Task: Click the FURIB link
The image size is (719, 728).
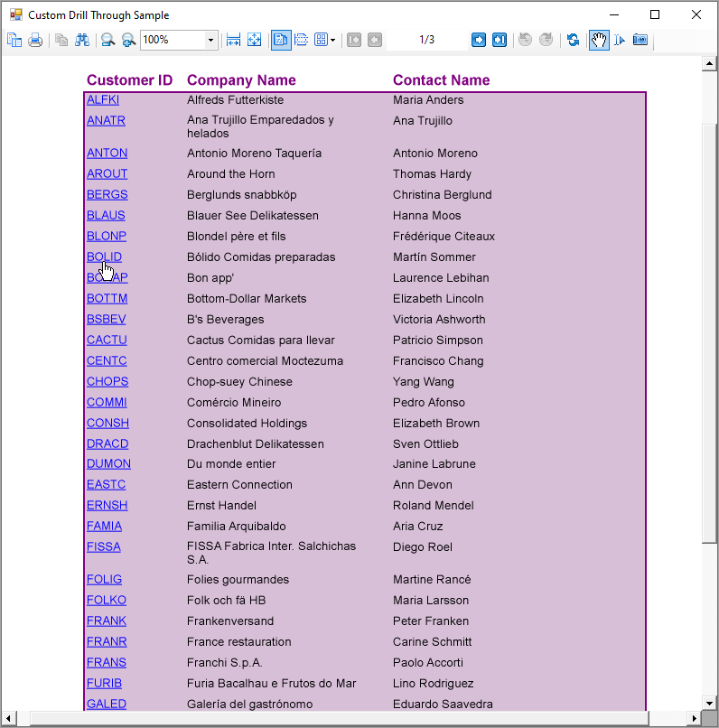Action: tap(105, 684)
